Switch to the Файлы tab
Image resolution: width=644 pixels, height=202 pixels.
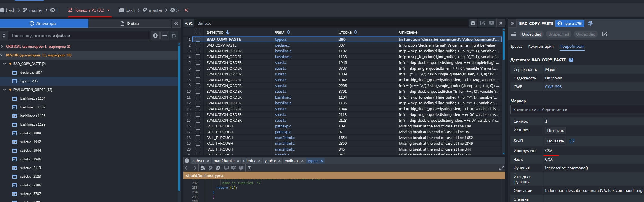[130, 23]
